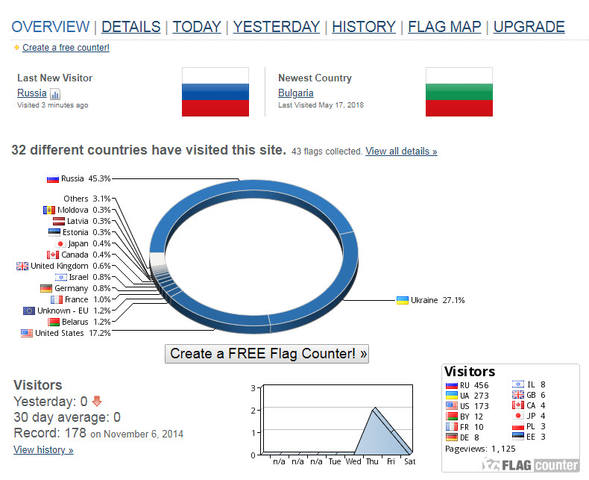Viewport: 589px width, 480px height.
Task: Click the Thu peak on visitors graph
Action: coord(375,409)
